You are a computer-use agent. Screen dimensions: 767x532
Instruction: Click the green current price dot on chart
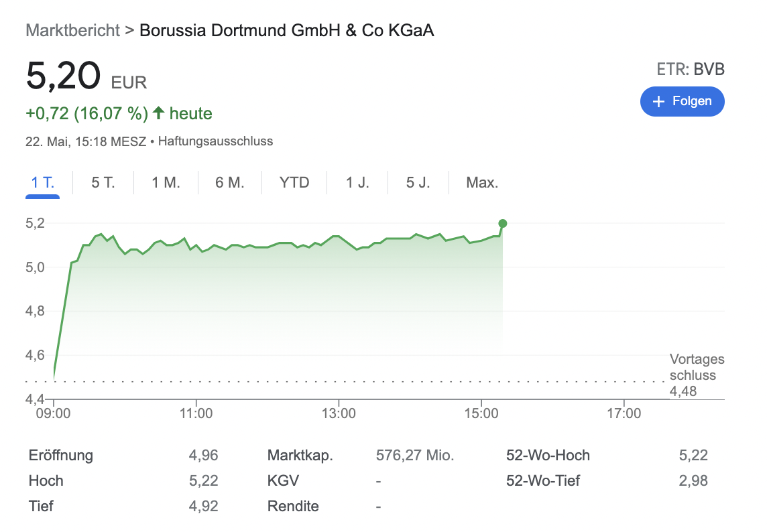click(x=503, y=224)
